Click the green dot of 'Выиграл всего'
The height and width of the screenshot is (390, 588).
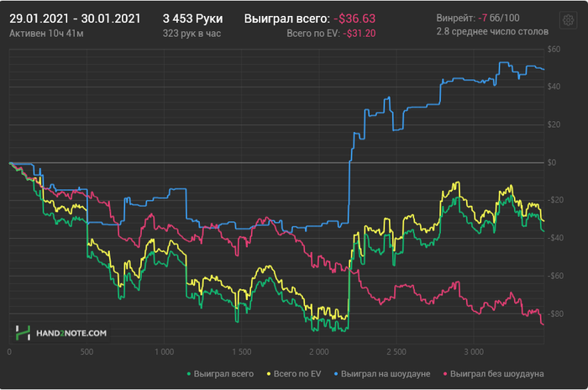tap(189, 374)
